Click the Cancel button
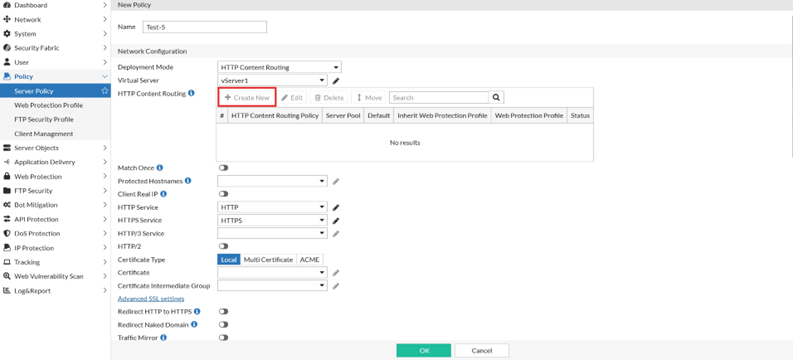793x360 pixels. tap(481, 350)
